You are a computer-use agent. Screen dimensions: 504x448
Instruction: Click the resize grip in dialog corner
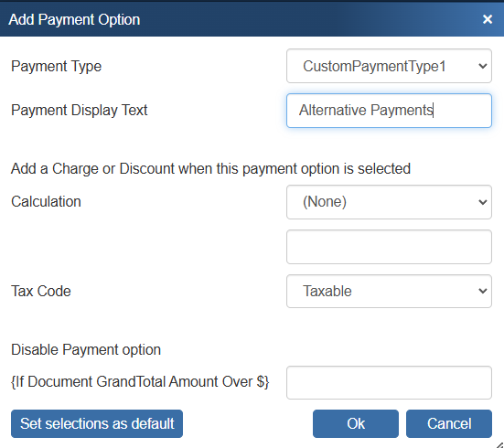[x=499, y=444]
